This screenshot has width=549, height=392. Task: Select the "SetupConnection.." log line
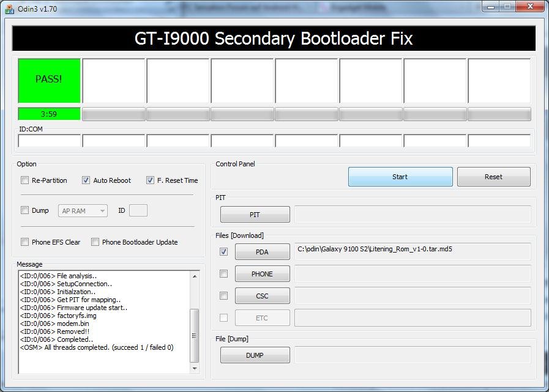pyautogui.click(x=66, y=284)
